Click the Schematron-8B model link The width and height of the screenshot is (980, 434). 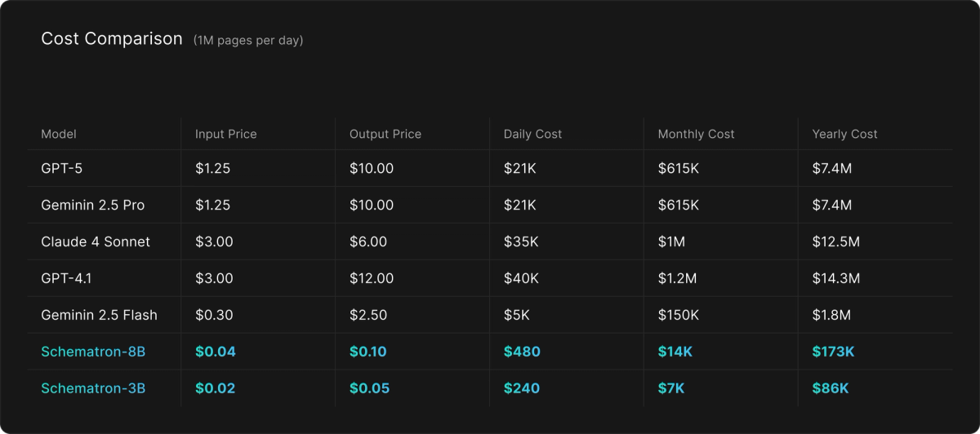[93, 352]
